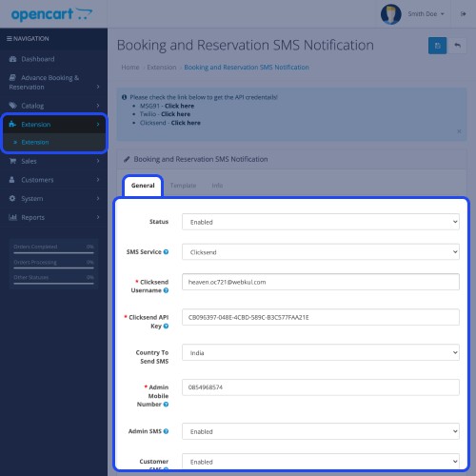Click the Back arrow button
The height and width of the screenshot is (476, 476).
pyautogui.click(x=457, y=46)
